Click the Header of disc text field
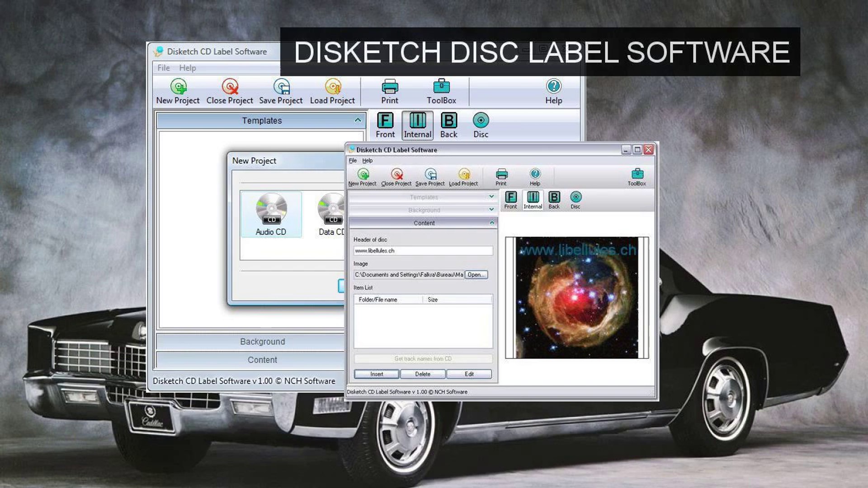Screen dimensions: 868x488 pyautogui.click(x=423, y=251)
